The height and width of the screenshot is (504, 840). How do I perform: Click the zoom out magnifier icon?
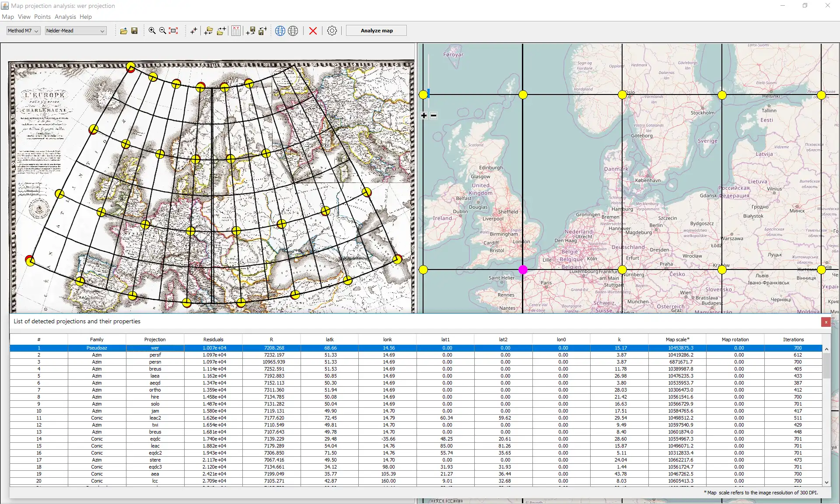pyautogui.click(x=162, y=31)
